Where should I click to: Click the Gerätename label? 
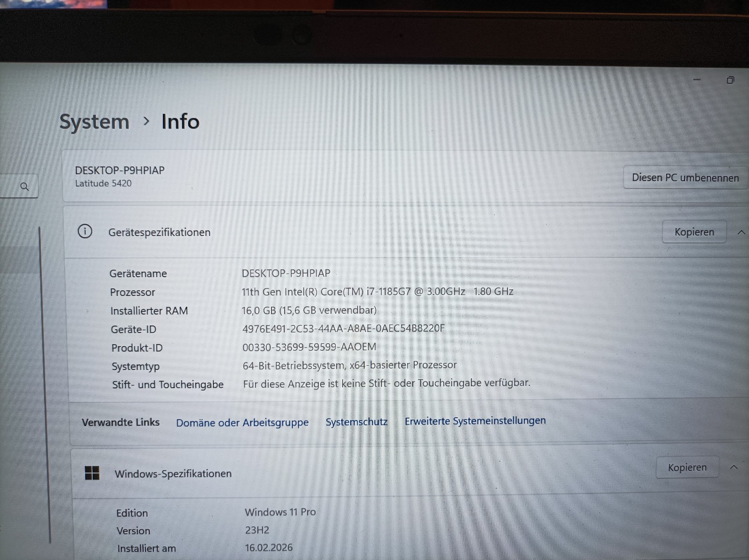tap(138, 273)
